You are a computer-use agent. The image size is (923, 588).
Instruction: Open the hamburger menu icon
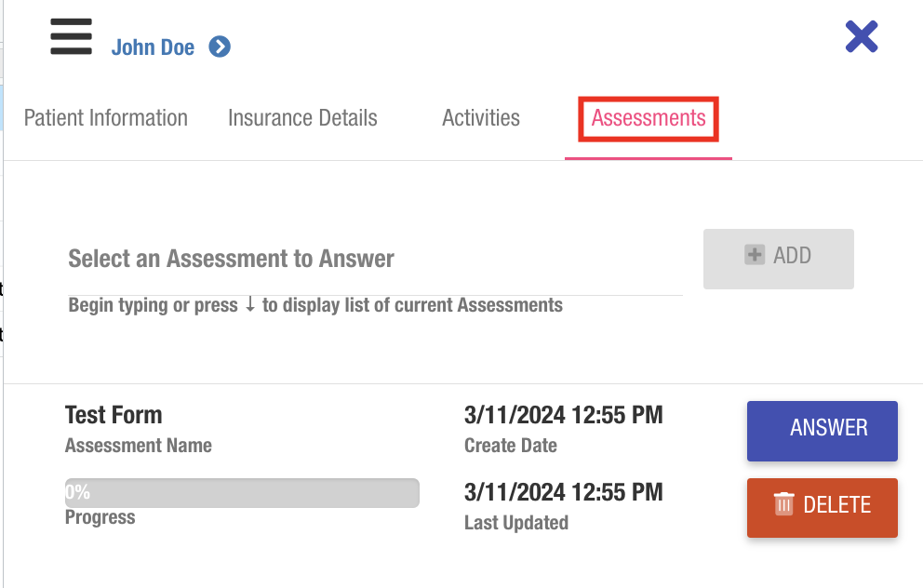tap(71, 38)
